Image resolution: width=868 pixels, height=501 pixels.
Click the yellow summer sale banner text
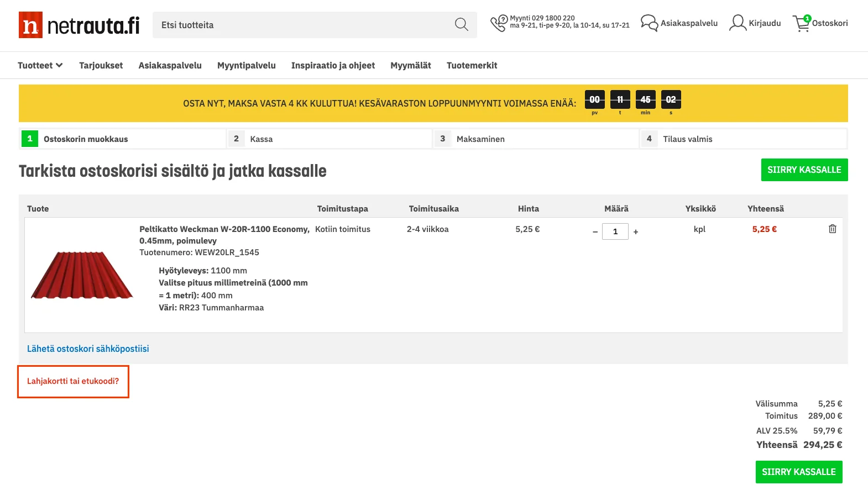coord(379,103)
